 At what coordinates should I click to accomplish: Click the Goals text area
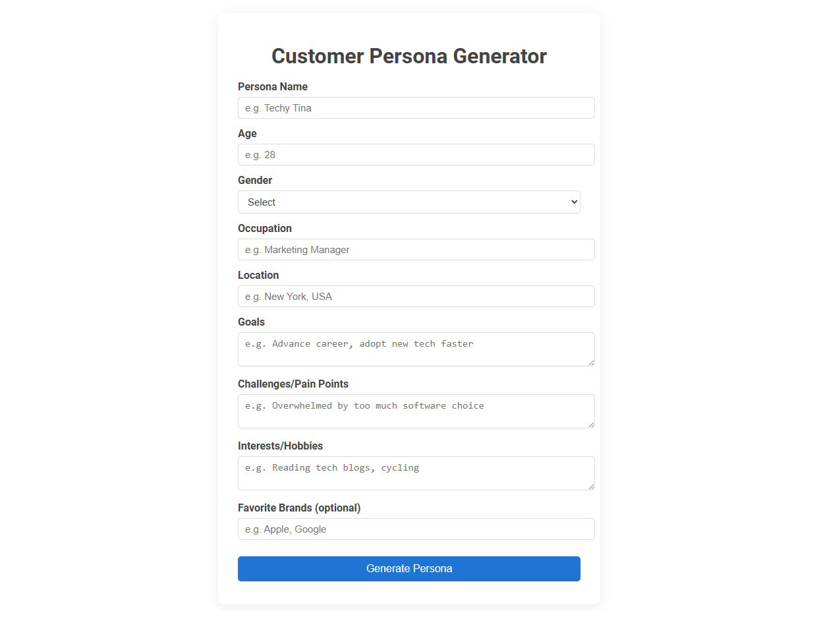(x=416, y=348)
